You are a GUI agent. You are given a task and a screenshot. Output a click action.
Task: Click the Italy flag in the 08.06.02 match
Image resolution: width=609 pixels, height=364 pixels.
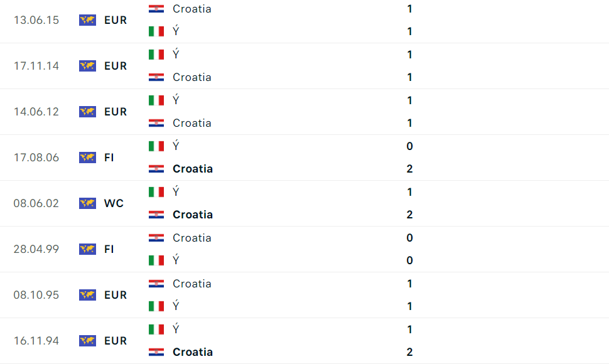click(156, 192)
